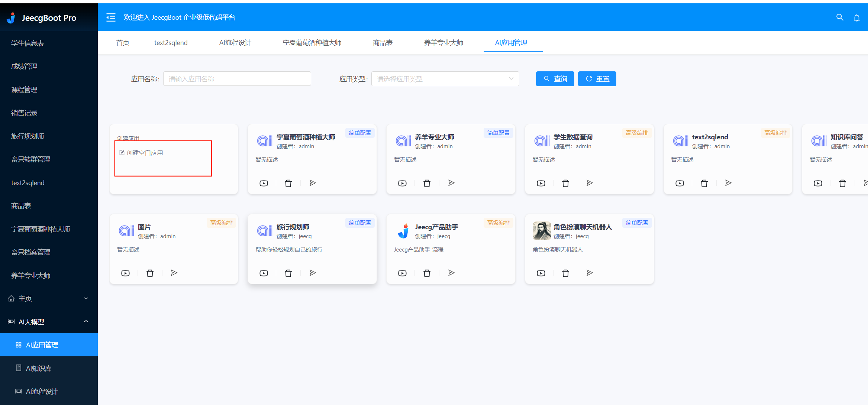Switch to the AI流程设计 tab
868x405 pixels.
tap(235, 43)
